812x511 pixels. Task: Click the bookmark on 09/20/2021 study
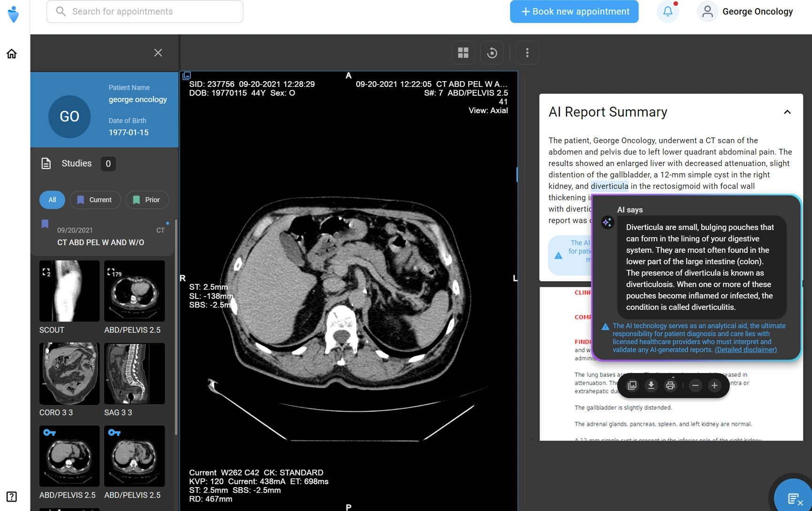click(45, 224)
